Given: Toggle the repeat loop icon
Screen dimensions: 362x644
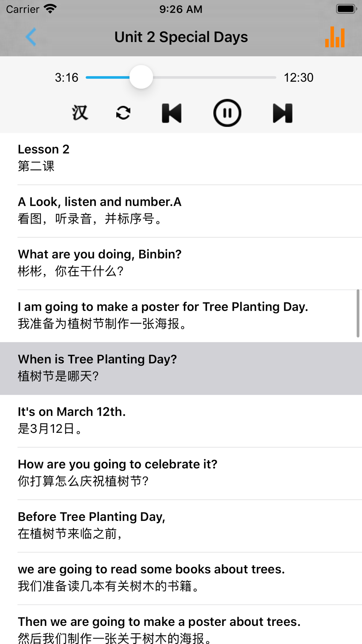Looking at the screenshot, I should (x=123, y=113).
